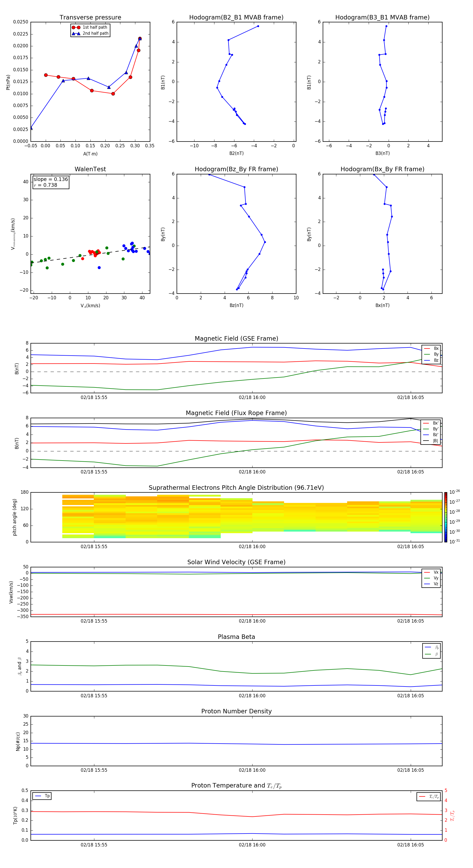Click the 'Plasma Beta' plot title

(x=236, y=637)
